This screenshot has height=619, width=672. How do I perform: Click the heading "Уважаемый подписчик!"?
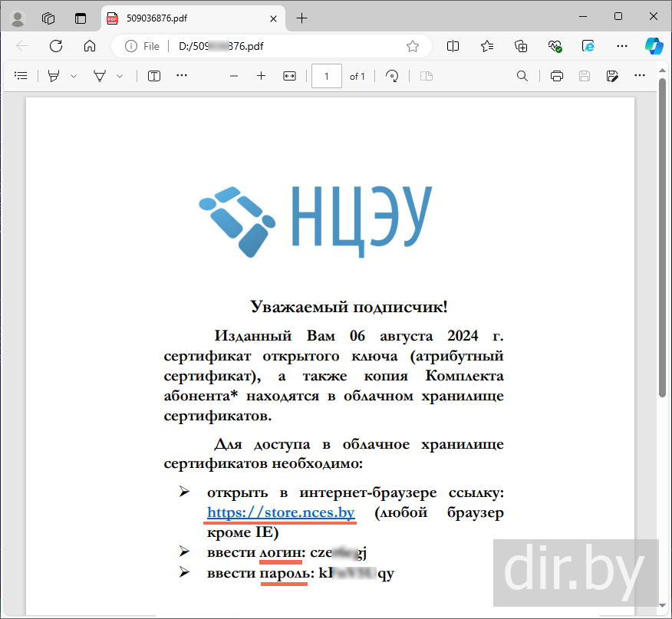point(349,307)
